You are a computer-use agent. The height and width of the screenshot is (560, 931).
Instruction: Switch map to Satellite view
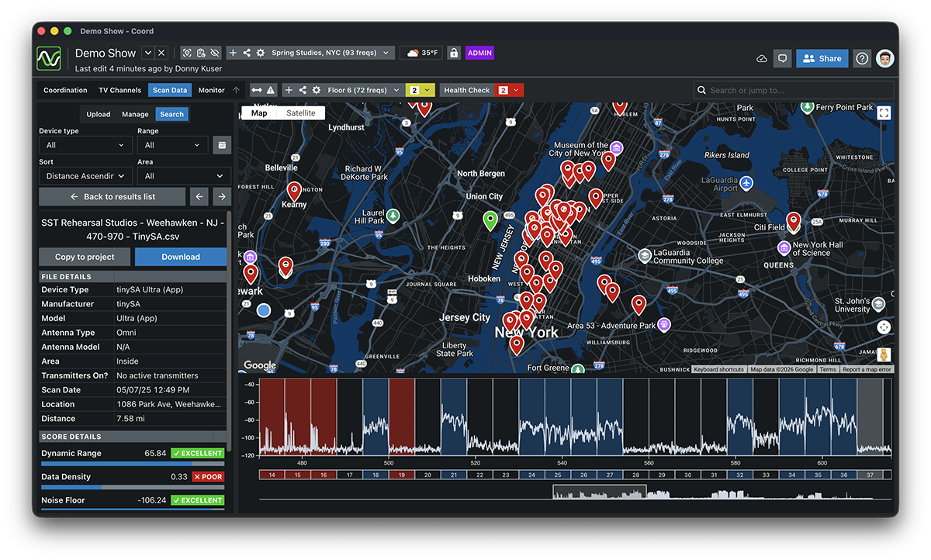[x=300, y=113]
